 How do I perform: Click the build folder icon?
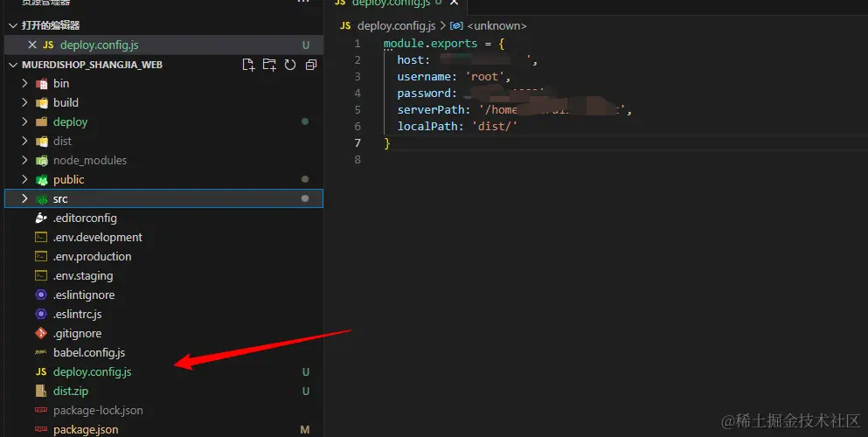pyautogui.click(x=41, y=103)
